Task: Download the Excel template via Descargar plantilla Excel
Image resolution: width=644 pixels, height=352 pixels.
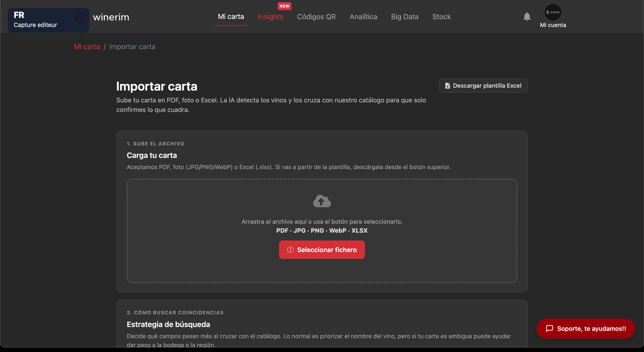Action: tap(483, 86)
